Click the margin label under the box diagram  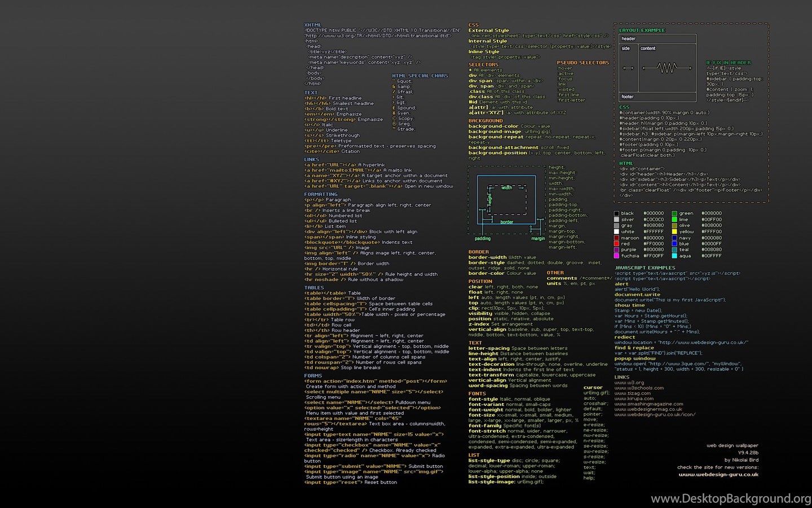(x=538, y=238)
